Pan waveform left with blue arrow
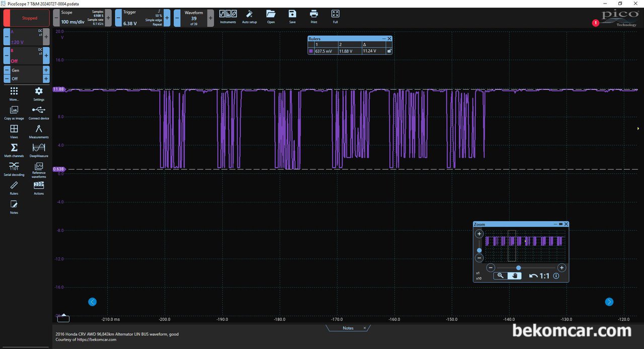The height and width of the screenshot is (349, 644). pyautogui.click(x=92, y=302)
